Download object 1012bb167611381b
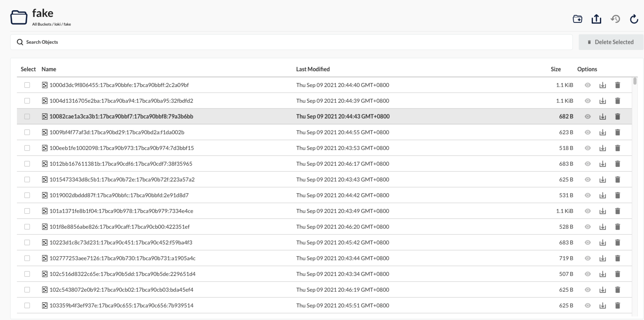This screenshot has height=320, width=644. (603, 164)
